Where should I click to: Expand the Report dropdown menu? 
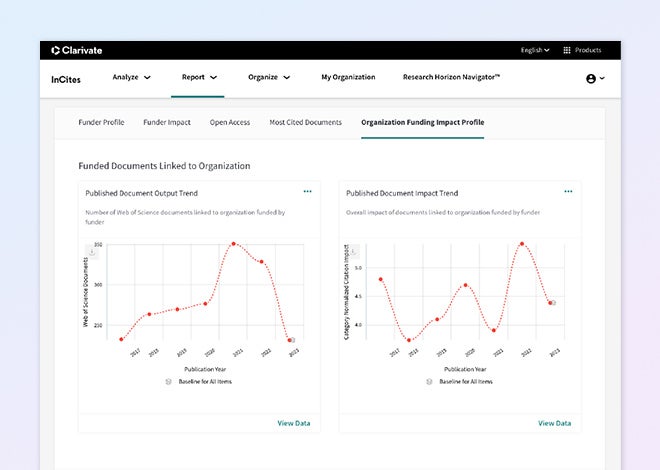(199, 77)
